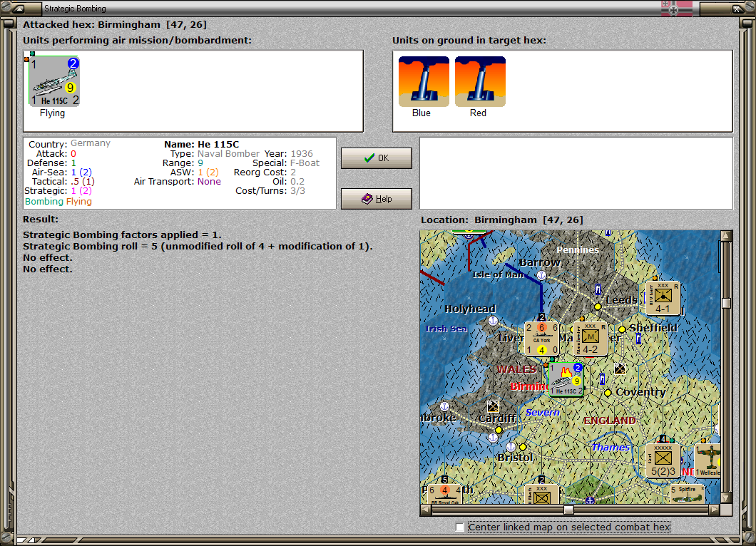Click the map vertical scrollbar thumb
756x546 pixels.
(725, 303)
